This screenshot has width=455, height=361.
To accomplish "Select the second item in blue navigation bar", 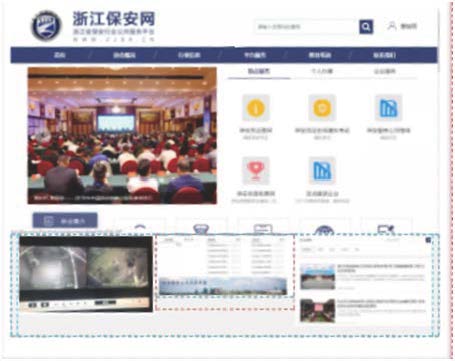I will [124, 55].
